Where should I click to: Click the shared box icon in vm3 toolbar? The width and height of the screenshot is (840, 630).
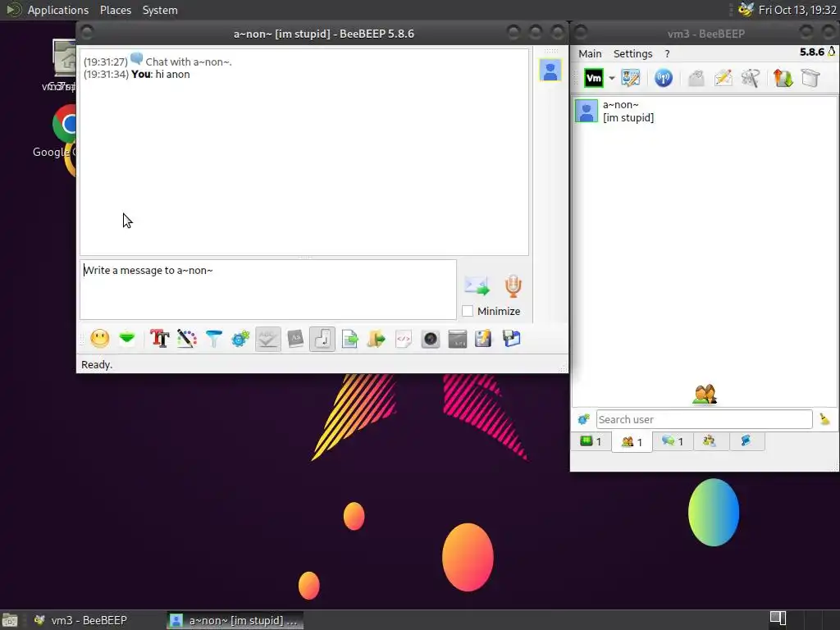pyautogui.click(x=810, y=78)
